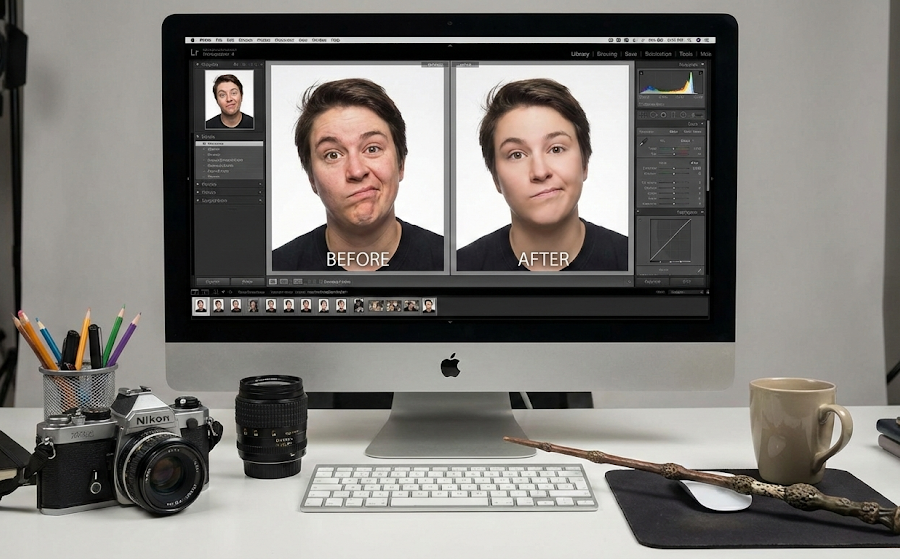Open the File menu in the macOS menu bar
Image resolution: width=900 pixels, height=559 pixels.
[219, 40]
